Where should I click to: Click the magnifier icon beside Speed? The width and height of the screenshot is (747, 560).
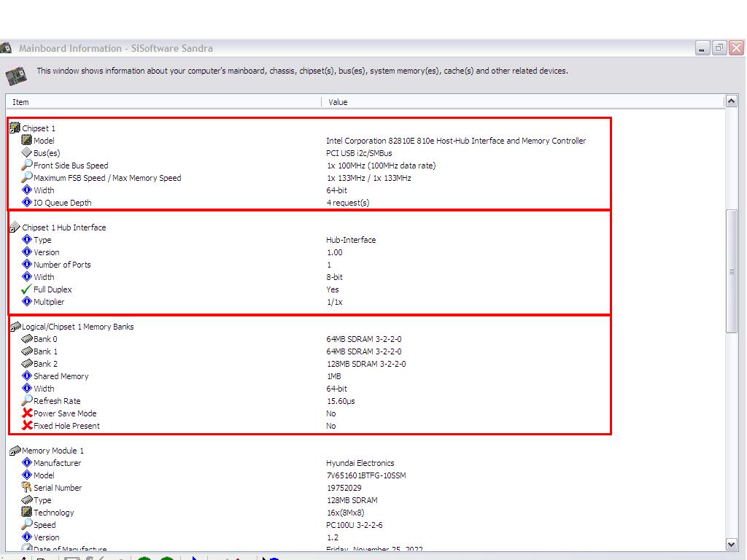(27, 525)
